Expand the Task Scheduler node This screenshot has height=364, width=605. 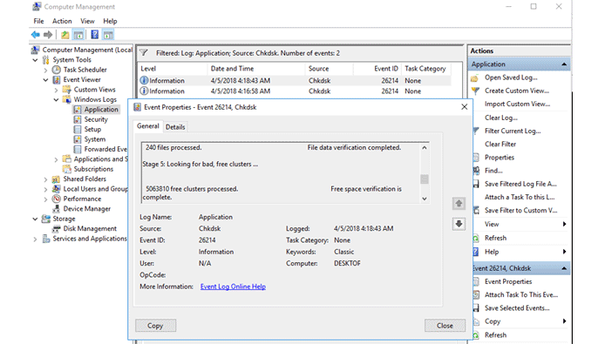click(x=45, y=71)
